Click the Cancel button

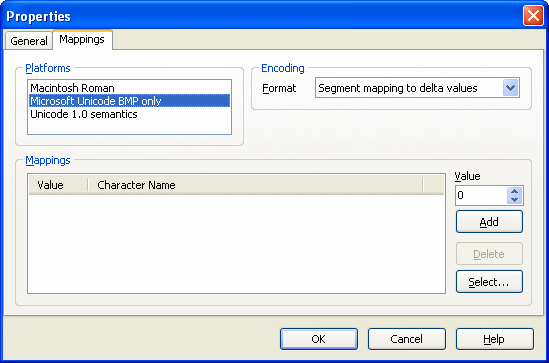406,339
